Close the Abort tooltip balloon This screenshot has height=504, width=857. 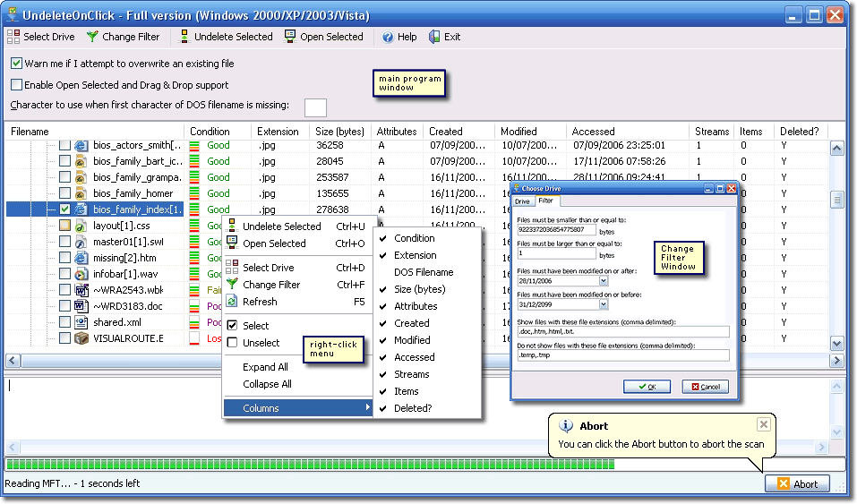pos(763,424)
